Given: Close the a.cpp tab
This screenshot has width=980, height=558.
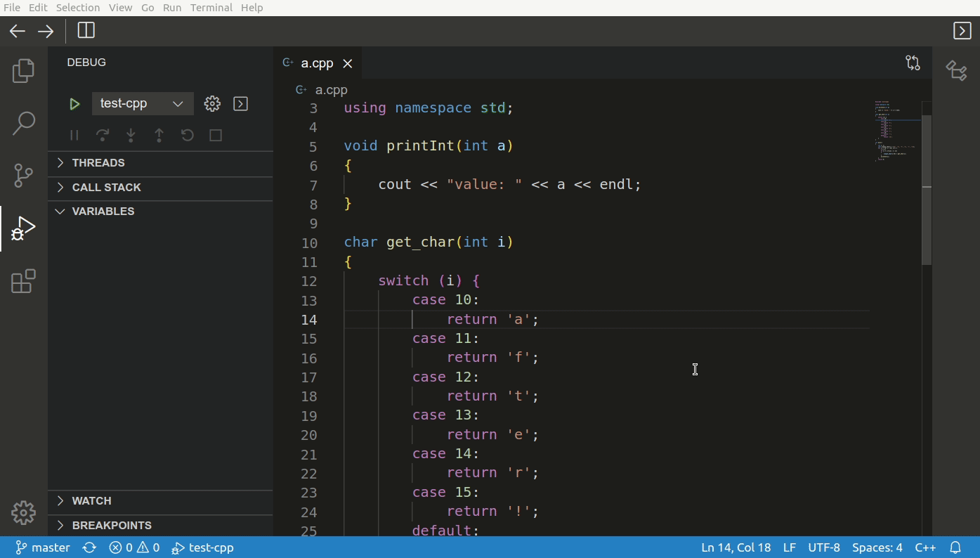Looking at the screenshot, I should (x=347, y=63).
